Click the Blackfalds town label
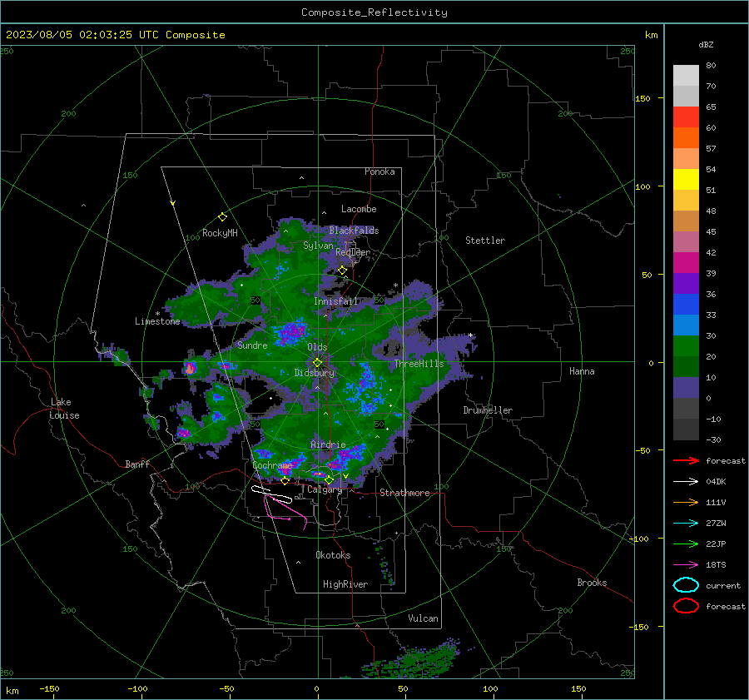Screen dimensions: 749x700 [354, 231]
